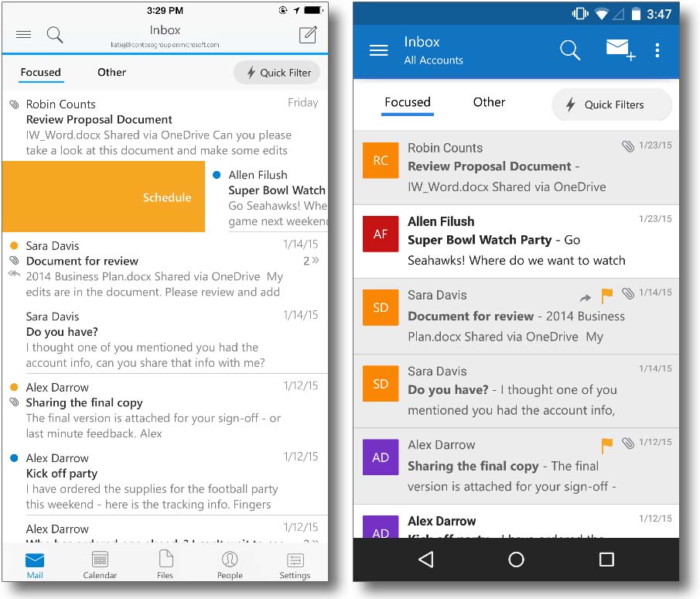The height and width of the screenshot is (599, 700).
Task: Click orange dot beside iOS Alex Darrow Sharing email
Action: tap(14, 387)
